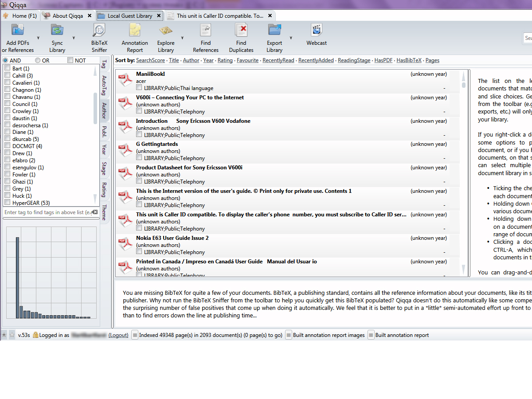Open the Annotation Report tool
The image size is (532, 399).
[x=135, y=31]
